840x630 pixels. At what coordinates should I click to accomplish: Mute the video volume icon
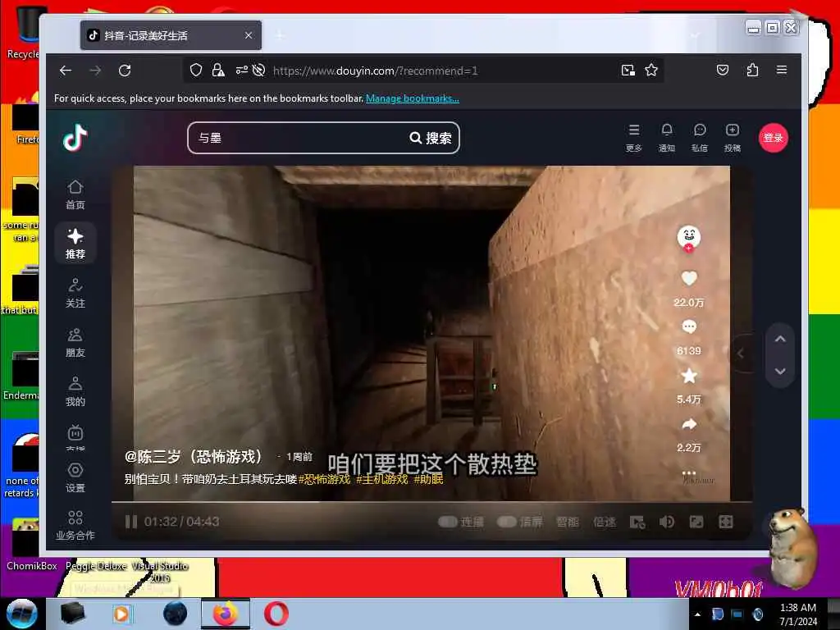667,522
